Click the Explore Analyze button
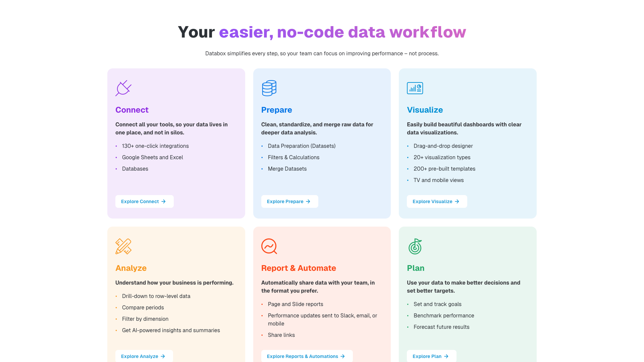Screen dimensions: 644x362 (144, 356)
